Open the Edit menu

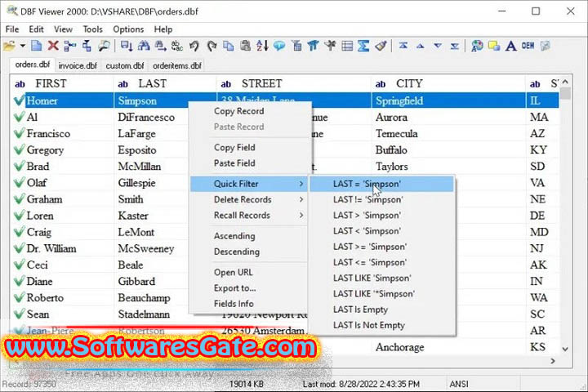(36, 29)
